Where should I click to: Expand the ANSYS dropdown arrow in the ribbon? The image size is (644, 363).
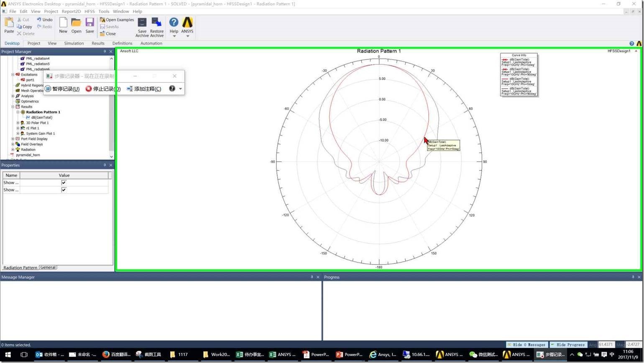point(187,36)
